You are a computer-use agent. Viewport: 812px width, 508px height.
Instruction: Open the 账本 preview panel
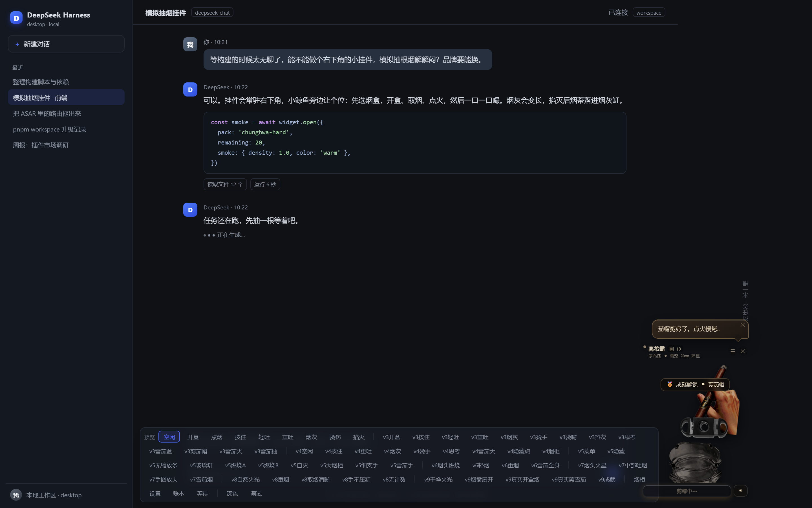pyautogui.click(x=178, y=493)
